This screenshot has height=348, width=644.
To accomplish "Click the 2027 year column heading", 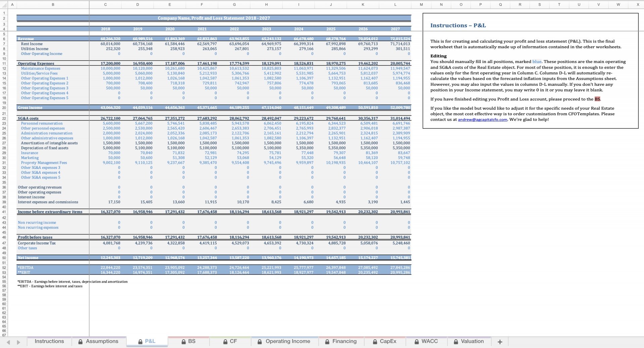I will click(x=395, y=29).
